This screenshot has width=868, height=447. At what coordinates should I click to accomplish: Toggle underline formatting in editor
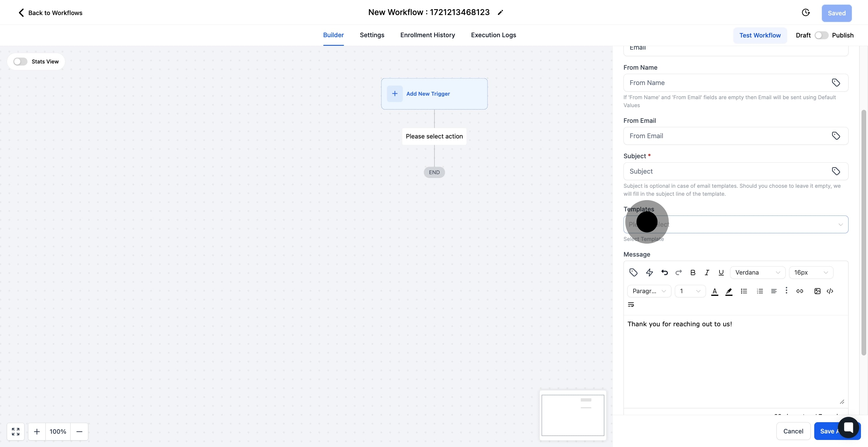[721, 273]
